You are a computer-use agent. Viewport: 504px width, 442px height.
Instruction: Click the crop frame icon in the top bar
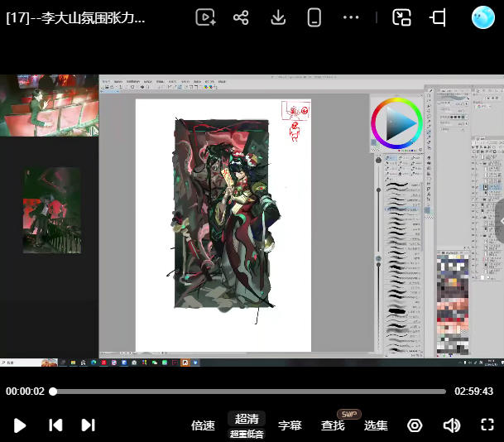coord(438,17)
